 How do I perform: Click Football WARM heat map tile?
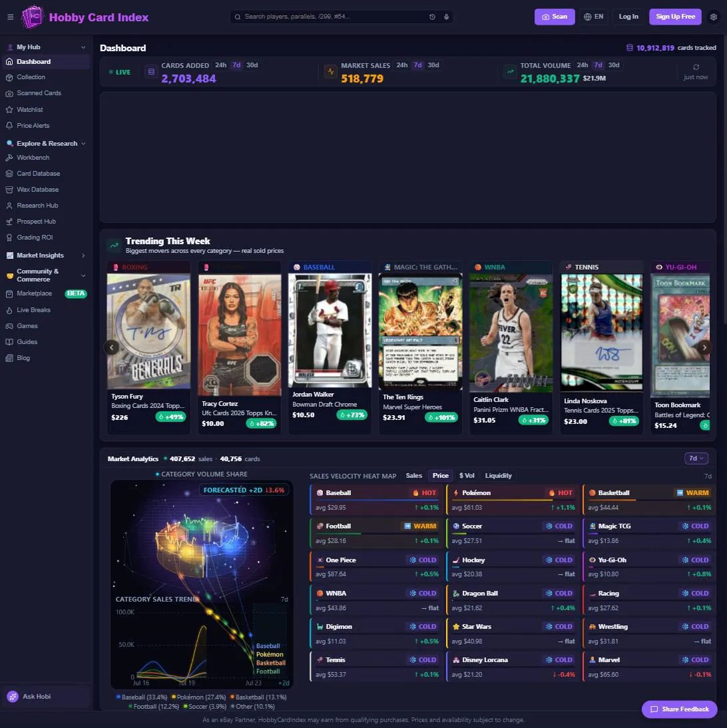tap(376, 533)
